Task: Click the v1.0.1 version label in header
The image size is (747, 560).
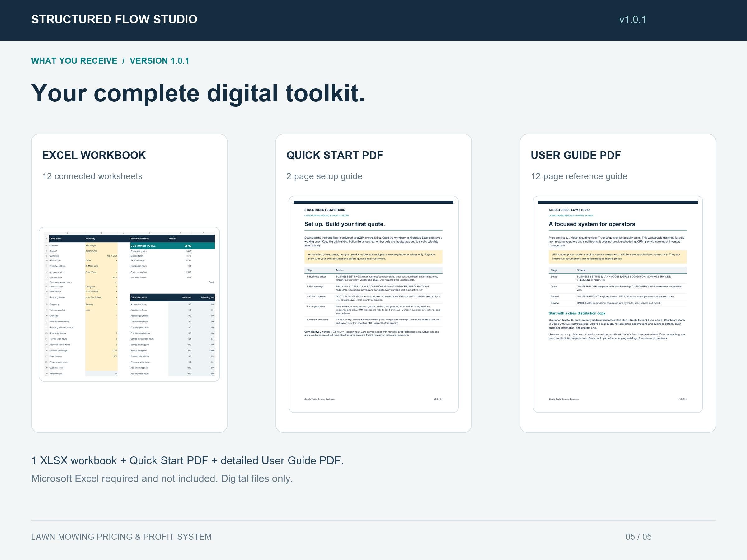Action: [x=632, y=20]
